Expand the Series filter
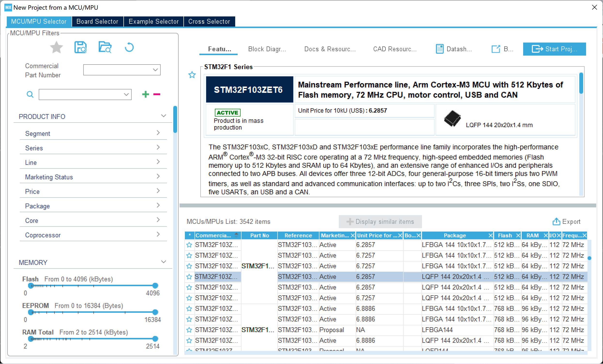 pos(158,147)
